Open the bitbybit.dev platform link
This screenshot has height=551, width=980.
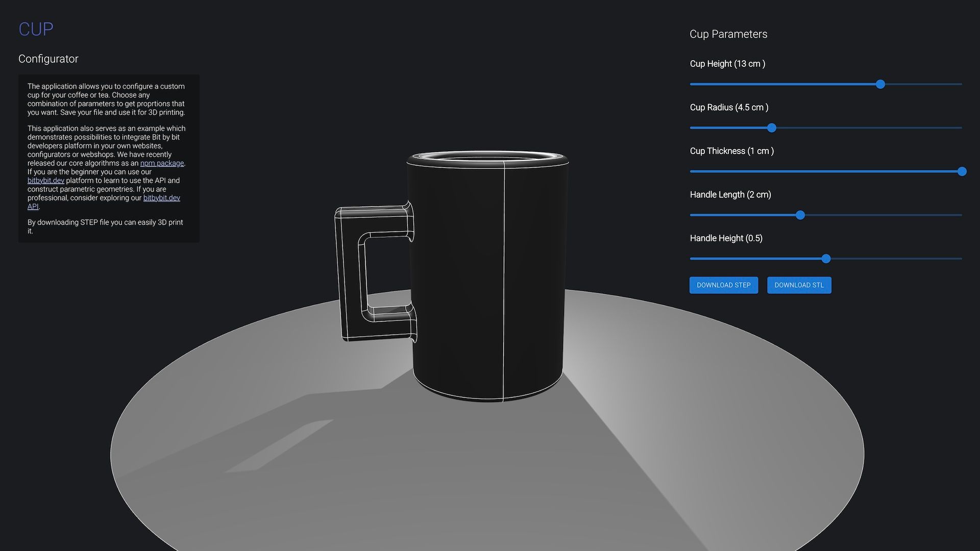point(46,181)
